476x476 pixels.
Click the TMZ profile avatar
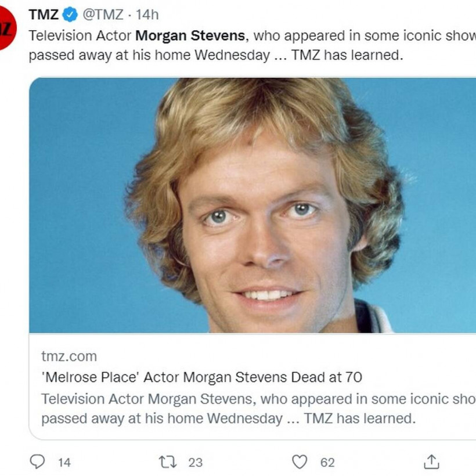pos(7,29)
